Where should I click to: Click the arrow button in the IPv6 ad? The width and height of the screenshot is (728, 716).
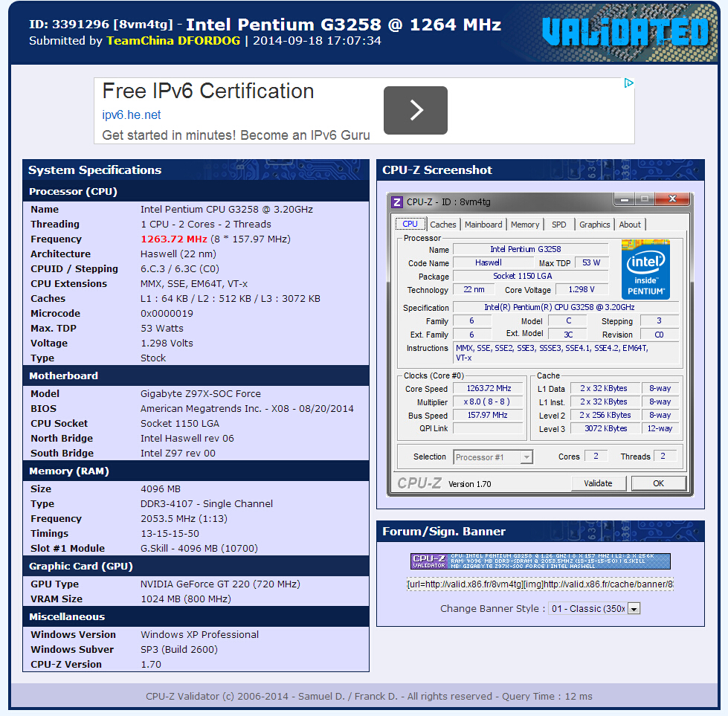tap(416, 110)
